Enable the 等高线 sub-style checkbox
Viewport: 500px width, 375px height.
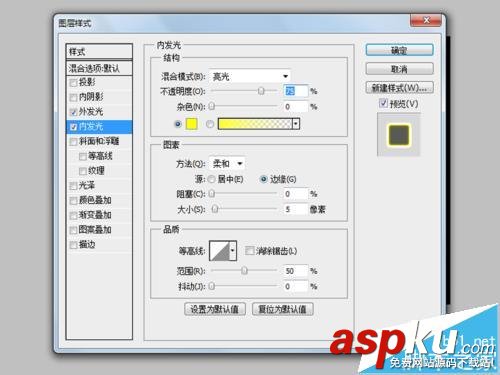click(x=83, y=156)
